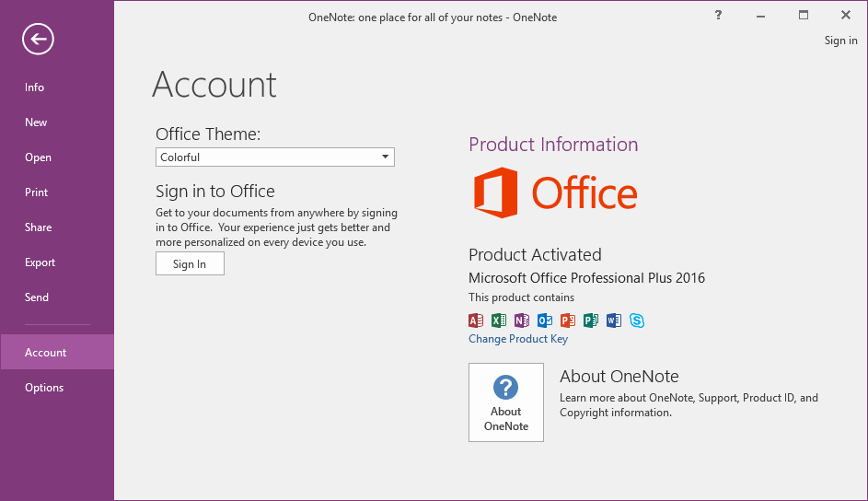The image size is (868, 501).
Task: Click the Sign In button under Sign in to Office
Action: [x=190, y=263]
